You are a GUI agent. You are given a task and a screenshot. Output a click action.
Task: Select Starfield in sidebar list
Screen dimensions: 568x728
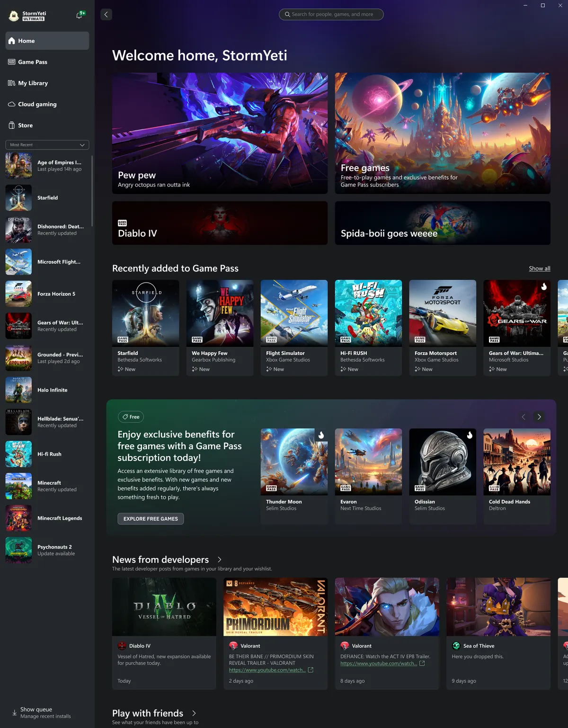[x=47, y=198]
